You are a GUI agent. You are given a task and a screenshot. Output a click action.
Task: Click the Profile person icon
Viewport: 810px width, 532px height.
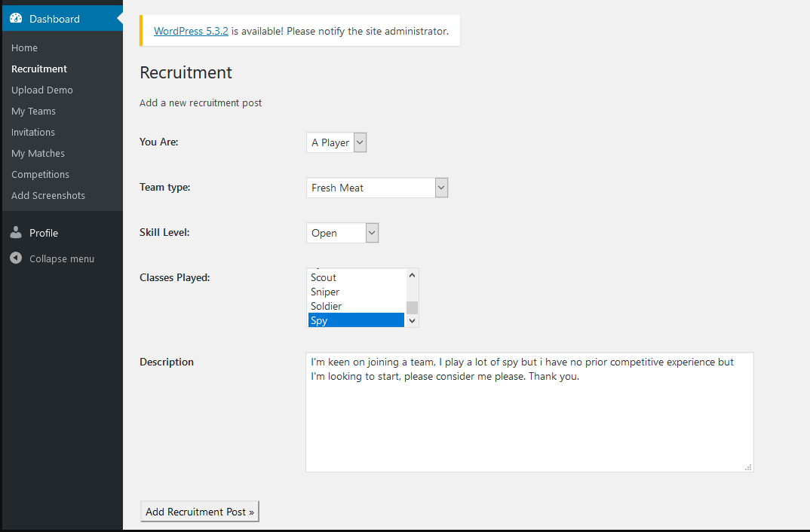16,233
